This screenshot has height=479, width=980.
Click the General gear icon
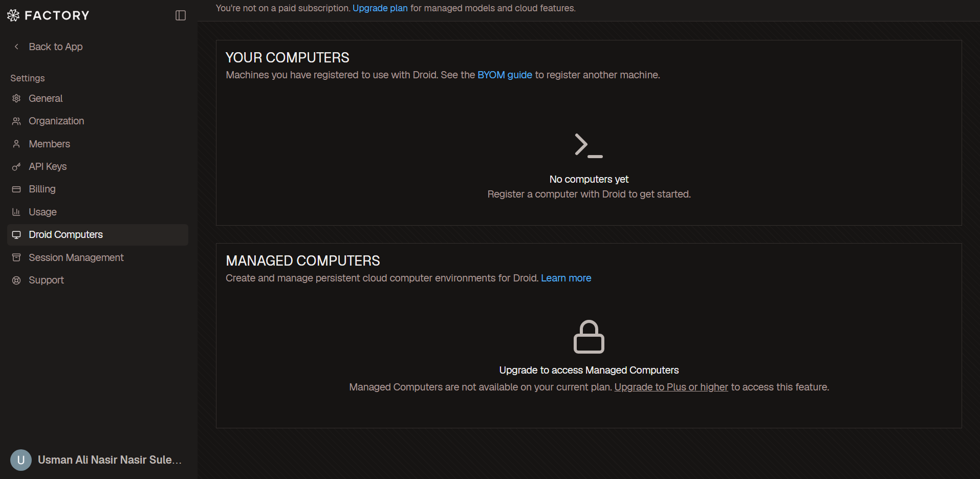16,98
